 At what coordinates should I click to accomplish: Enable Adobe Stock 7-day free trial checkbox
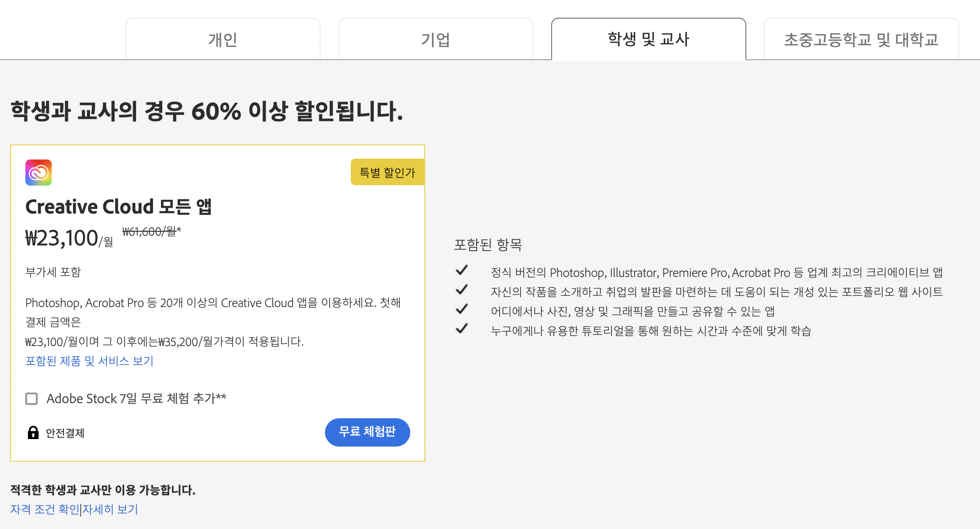31,399
